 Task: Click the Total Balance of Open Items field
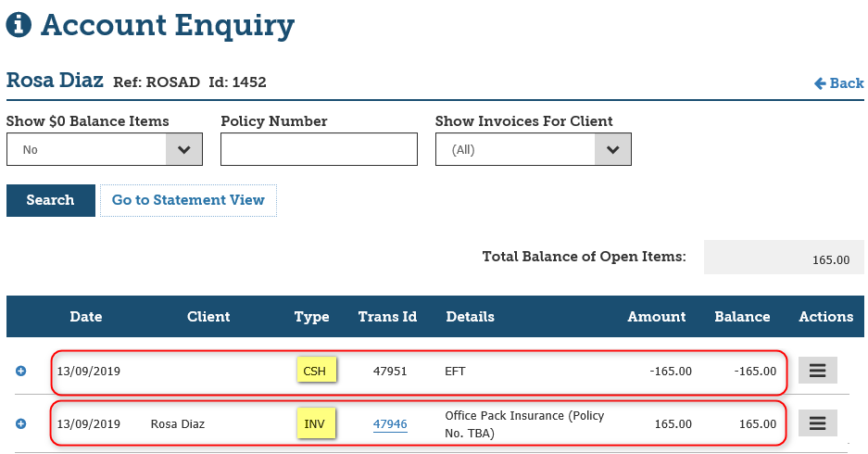pyautogui.click(x=784, y=259)
